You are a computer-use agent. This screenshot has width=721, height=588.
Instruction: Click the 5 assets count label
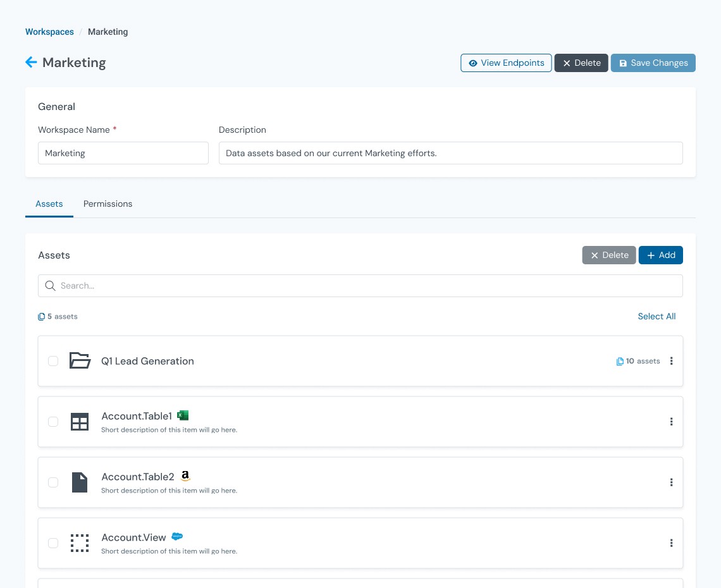(x=63, y=316)
